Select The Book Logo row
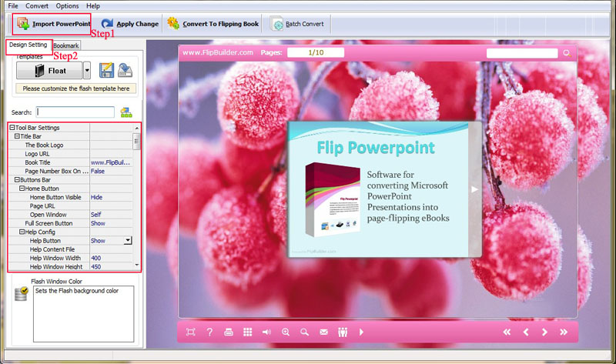The image size is (616, 364). click(x=71, y=145)
